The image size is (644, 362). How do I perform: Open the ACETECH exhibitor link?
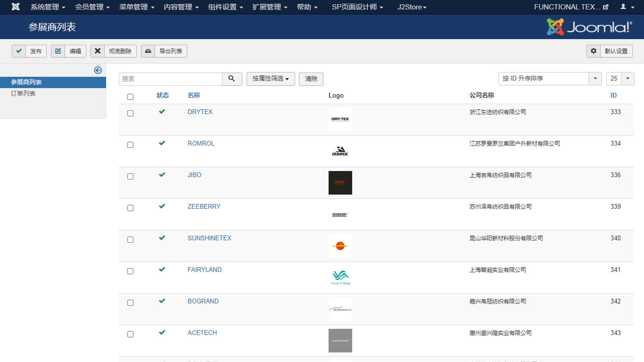tap(202, 333)
